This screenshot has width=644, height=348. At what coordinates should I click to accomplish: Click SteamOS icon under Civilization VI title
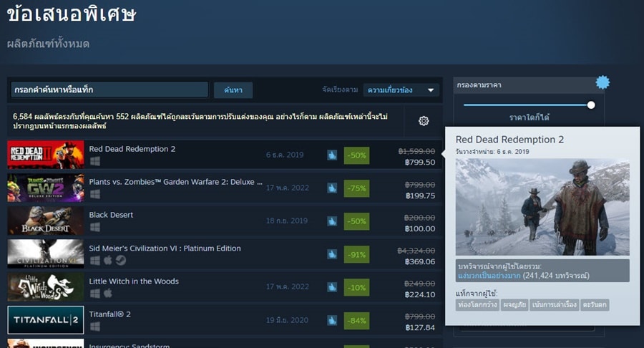[121, 260]
